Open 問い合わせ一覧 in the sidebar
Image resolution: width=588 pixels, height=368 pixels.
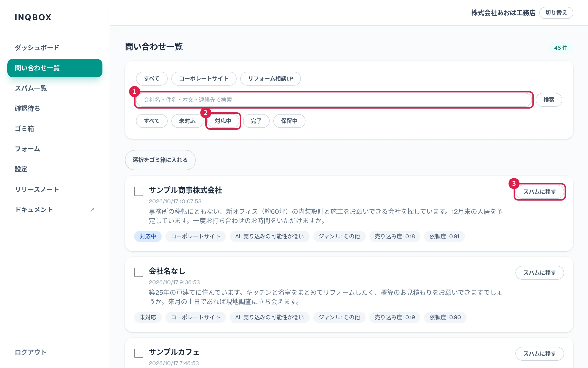(x=55, y=68)
